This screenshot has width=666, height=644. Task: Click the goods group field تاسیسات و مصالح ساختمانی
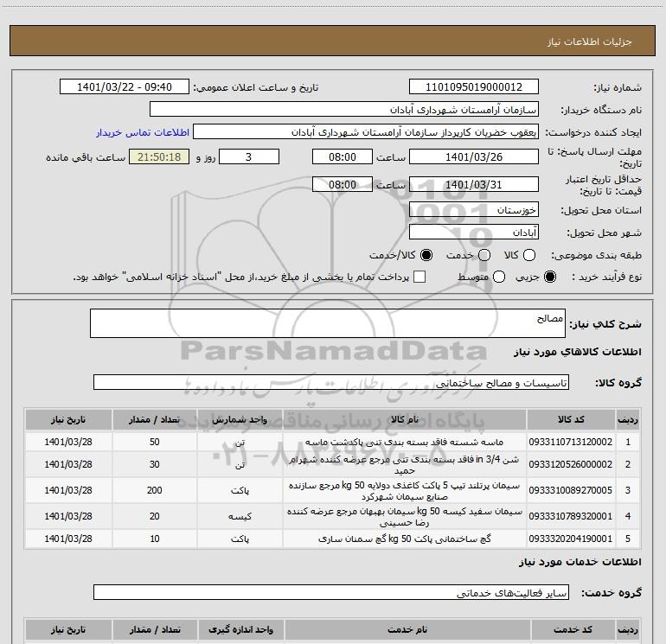pos(331,382)
